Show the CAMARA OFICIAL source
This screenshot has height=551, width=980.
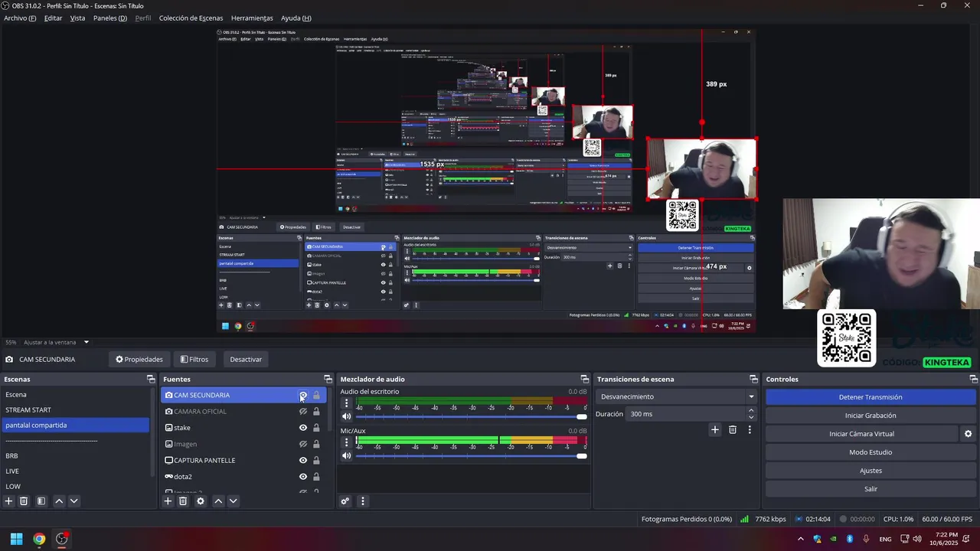click(x=303, y=412)
